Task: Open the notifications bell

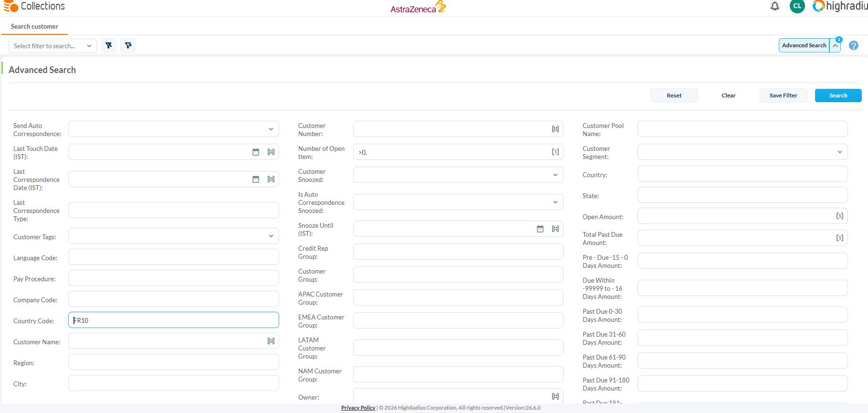Action: coord(775,6)
